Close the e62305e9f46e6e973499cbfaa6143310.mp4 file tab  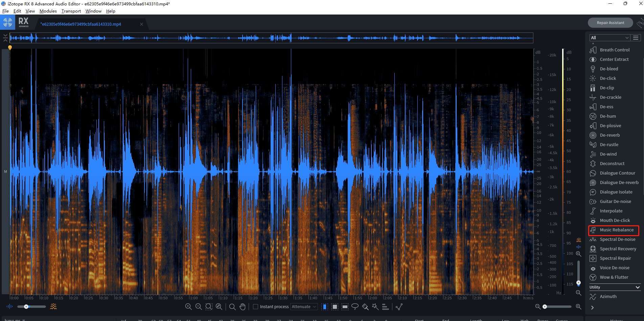pyautogui.click(x=141, y=24)
